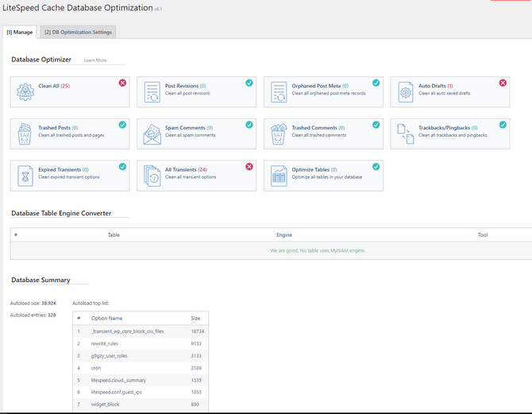Viewport: 532px width, 414px height.
Task: Select the Manage tab
Action: (x=20, y=32)
